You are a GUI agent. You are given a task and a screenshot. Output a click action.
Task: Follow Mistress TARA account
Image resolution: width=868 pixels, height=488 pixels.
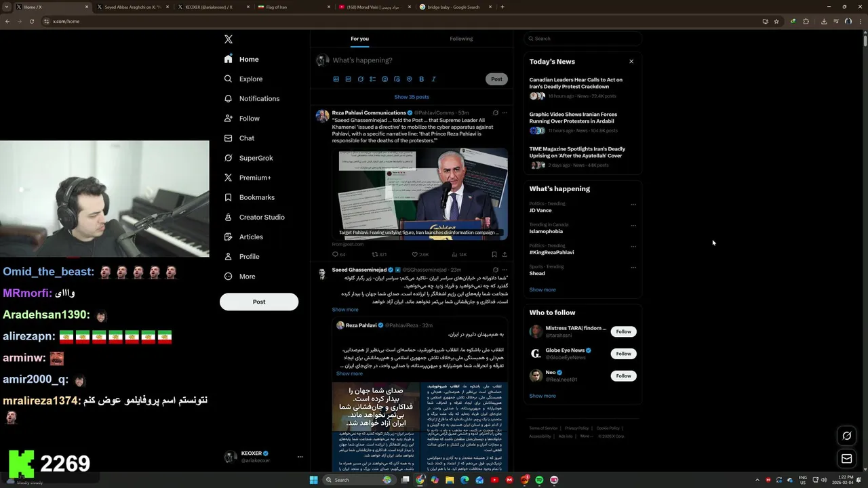click(x=624, y=331)
